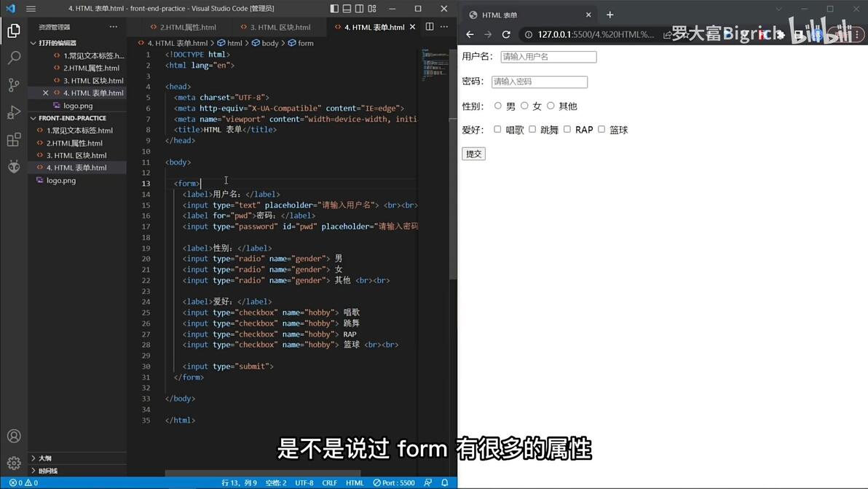Open 1.常见文本标签.html in folder tree

[x=79, y=130]
